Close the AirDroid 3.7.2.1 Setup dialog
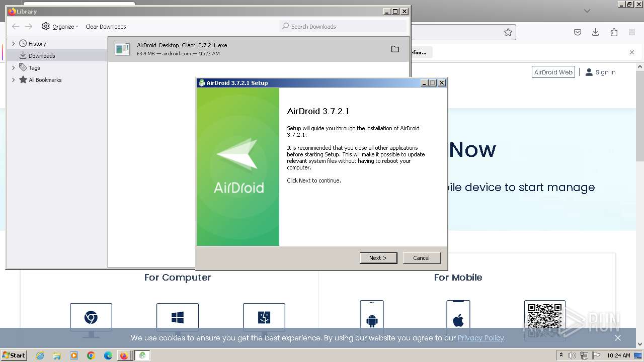644x362 pixels. point(442,83)
